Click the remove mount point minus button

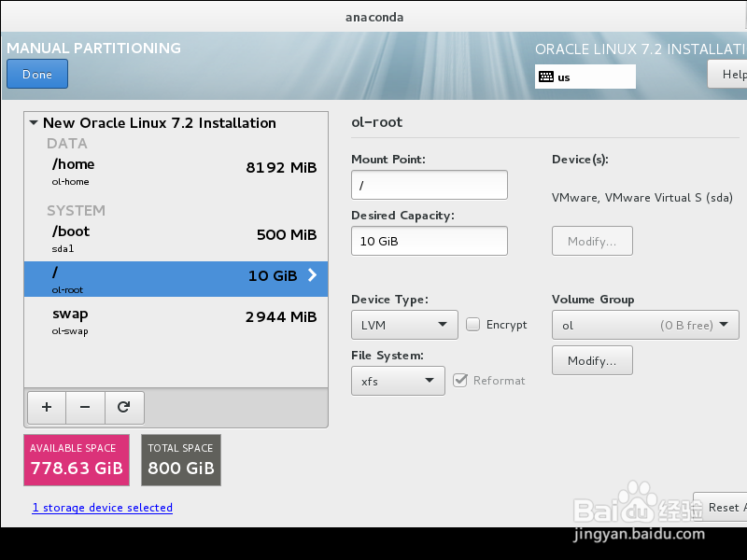coord(85,408)
